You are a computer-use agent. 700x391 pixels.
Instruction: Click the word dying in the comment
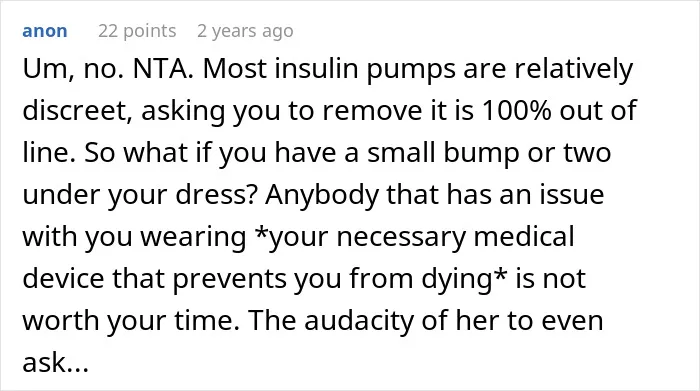(456, 279)
